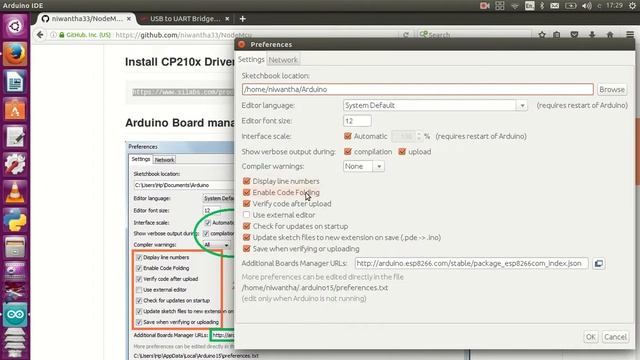Viewport: 640px width, 360px height.
Task: Click Browse for sketchbook location
Action: coord(611,89)
